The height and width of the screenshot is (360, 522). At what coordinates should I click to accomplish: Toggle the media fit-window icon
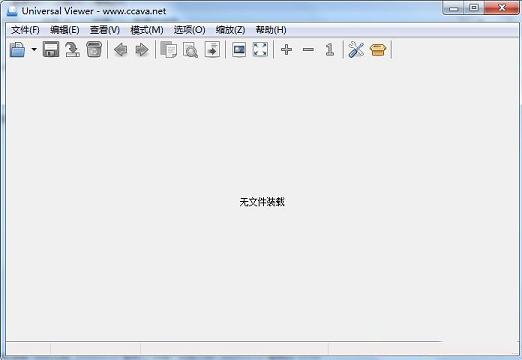(239, 50)
